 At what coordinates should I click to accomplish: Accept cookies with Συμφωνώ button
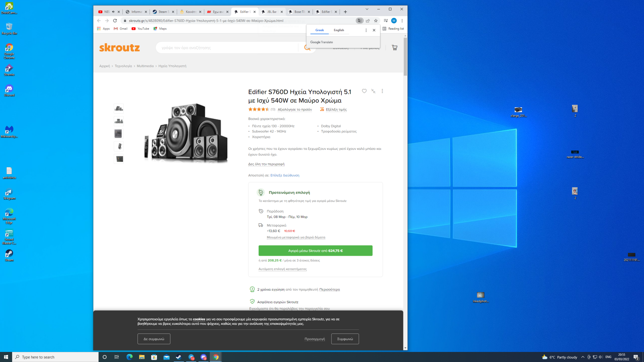345,339
